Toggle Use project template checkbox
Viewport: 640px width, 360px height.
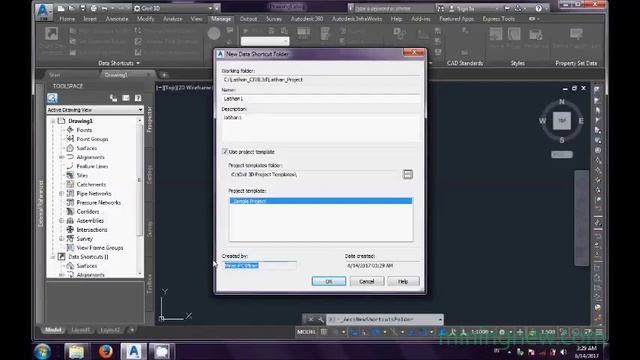coord(224,151)
